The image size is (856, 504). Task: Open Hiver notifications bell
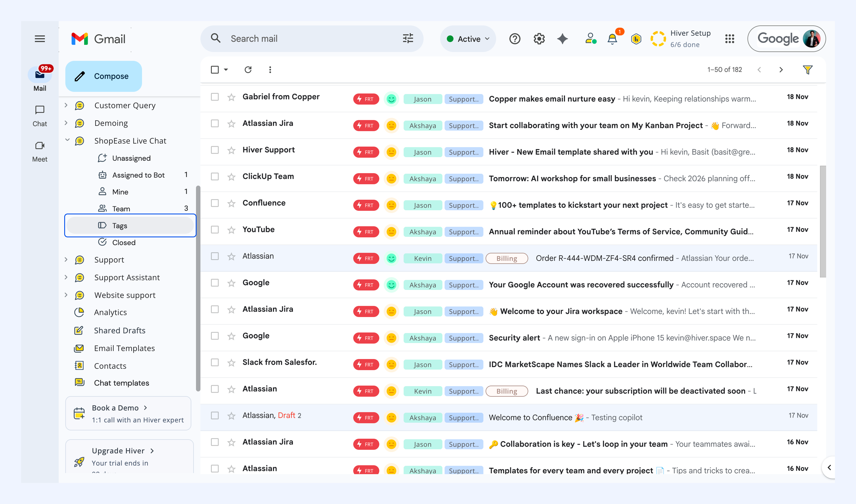click(x=612, y=39)
